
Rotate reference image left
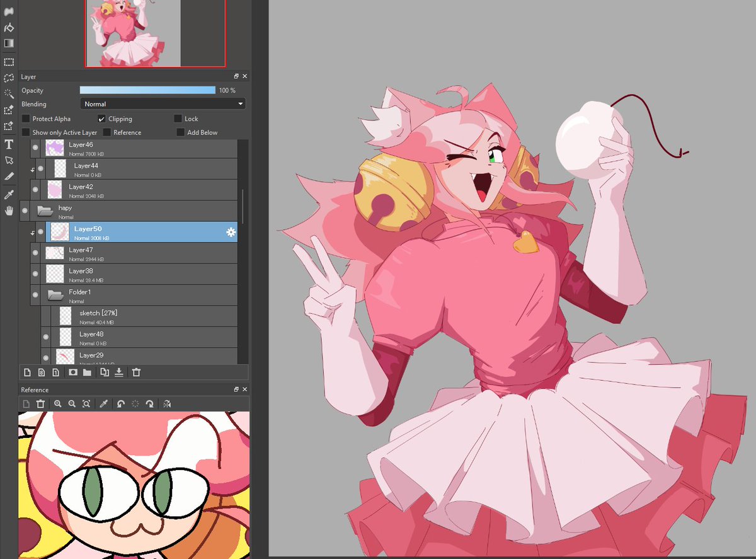(x=121, y=404)
